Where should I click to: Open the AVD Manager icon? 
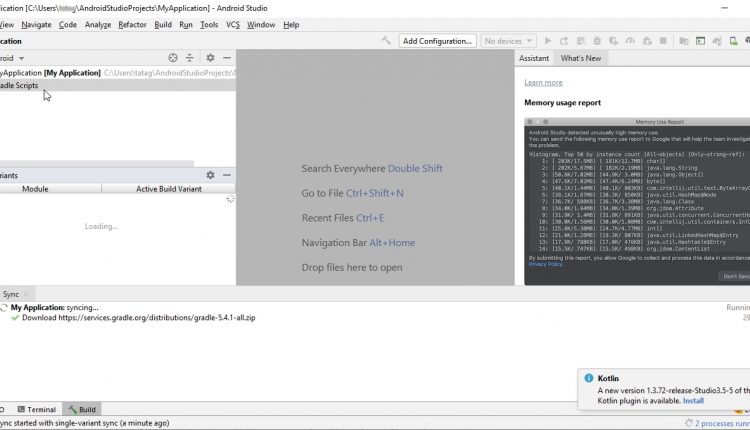coord(733,41)
